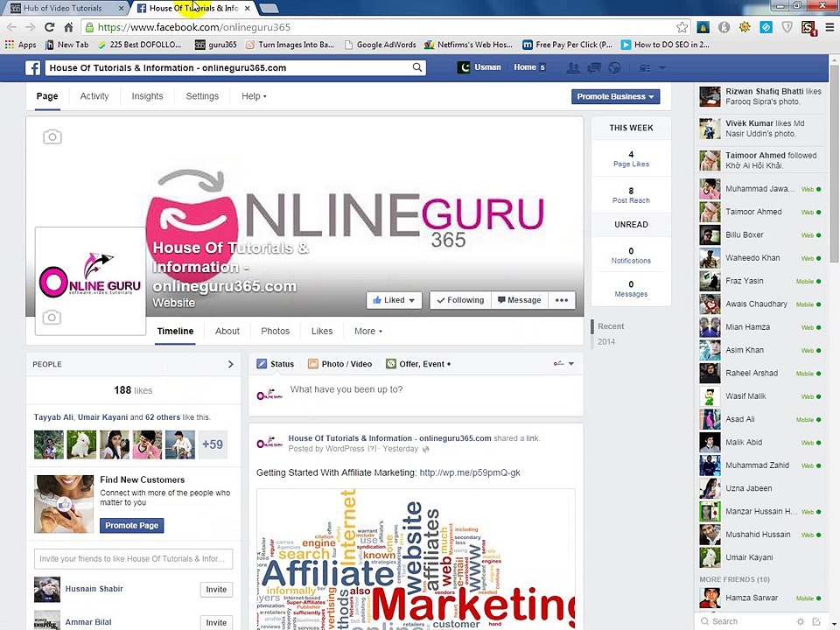Click the profile picture camera icon

pos(52,317)
